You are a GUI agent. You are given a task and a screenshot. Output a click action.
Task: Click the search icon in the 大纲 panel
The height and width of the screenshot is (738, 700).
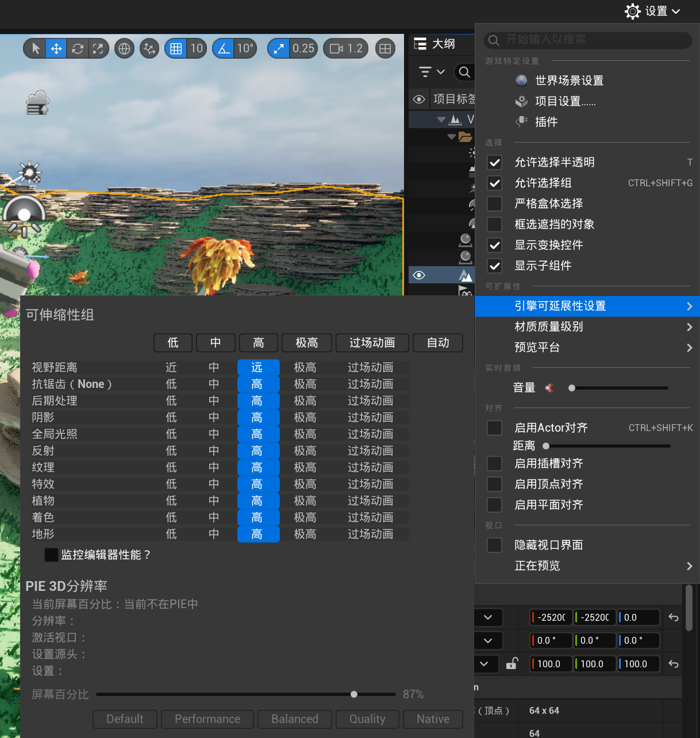click(464, 72)
